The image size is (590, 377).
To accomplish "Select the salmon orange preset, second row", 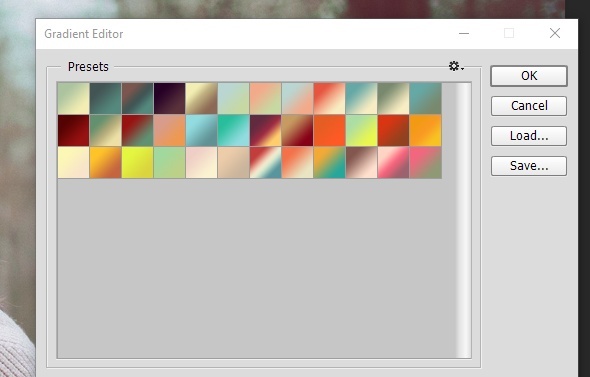I will click(169, 130).
